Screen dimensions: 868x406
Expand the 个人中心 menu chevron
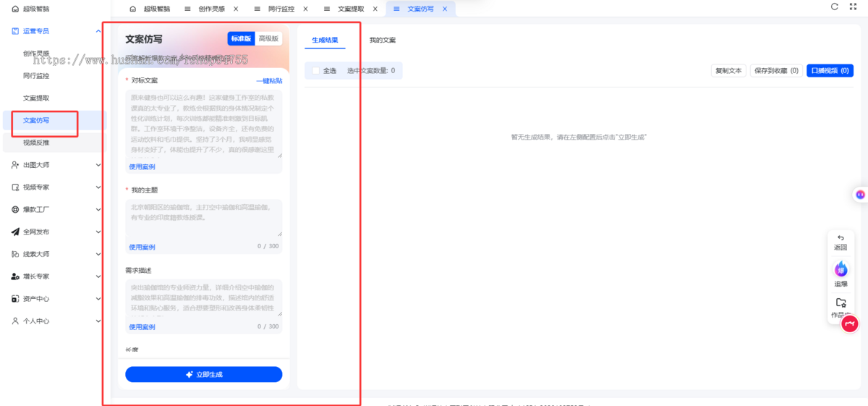[98, 321]
